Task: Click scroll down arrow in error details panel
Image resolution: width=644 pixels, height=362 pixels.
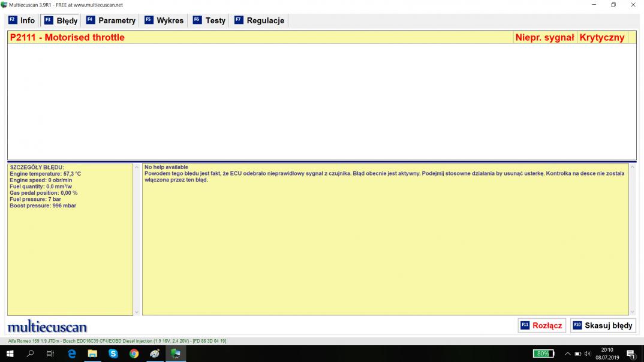Action: click(137, 312)
